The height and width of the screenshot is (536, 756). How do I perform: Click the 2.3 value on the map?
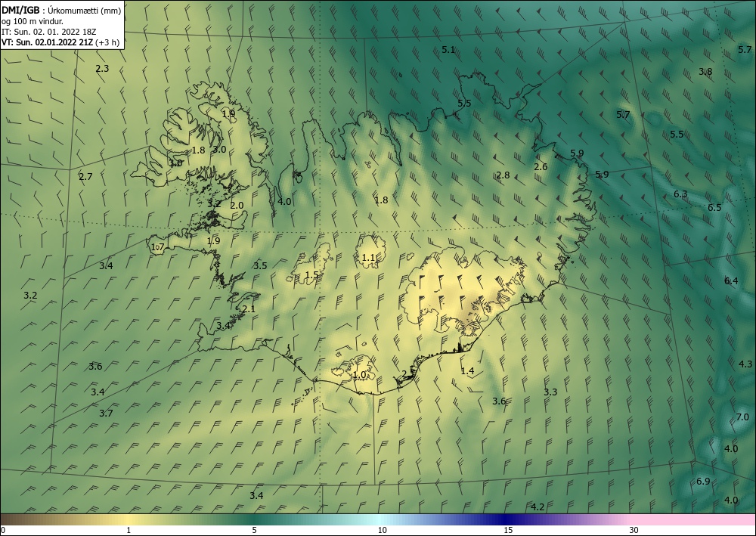[102, 69]
